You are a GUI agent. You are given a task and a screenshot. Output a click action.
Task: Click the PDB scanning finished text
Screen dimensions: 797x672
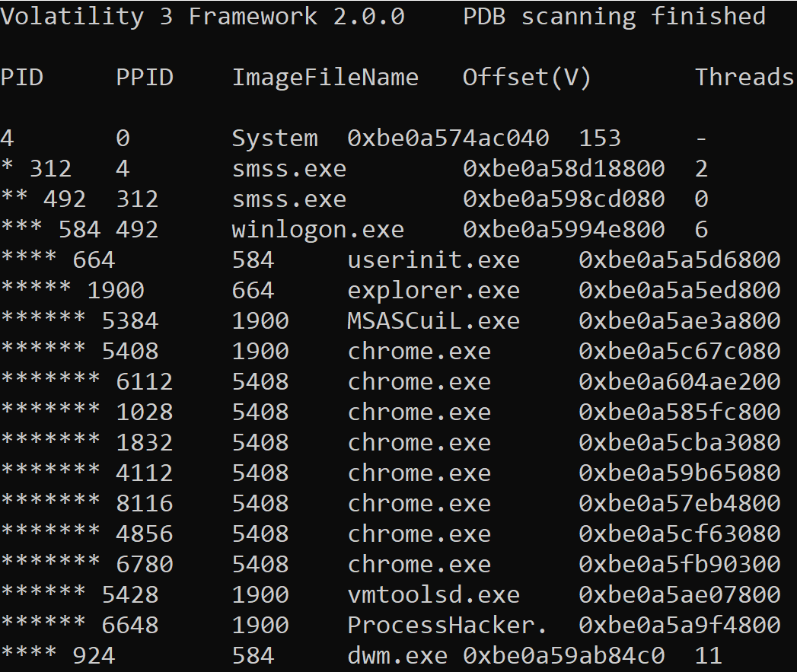(614, 16)
